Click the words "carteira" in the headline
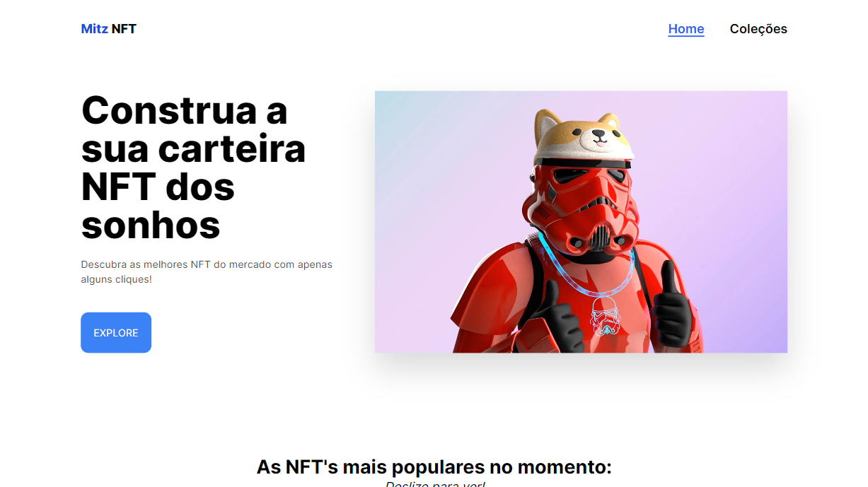868x487 pixels. tap(232, 148)
